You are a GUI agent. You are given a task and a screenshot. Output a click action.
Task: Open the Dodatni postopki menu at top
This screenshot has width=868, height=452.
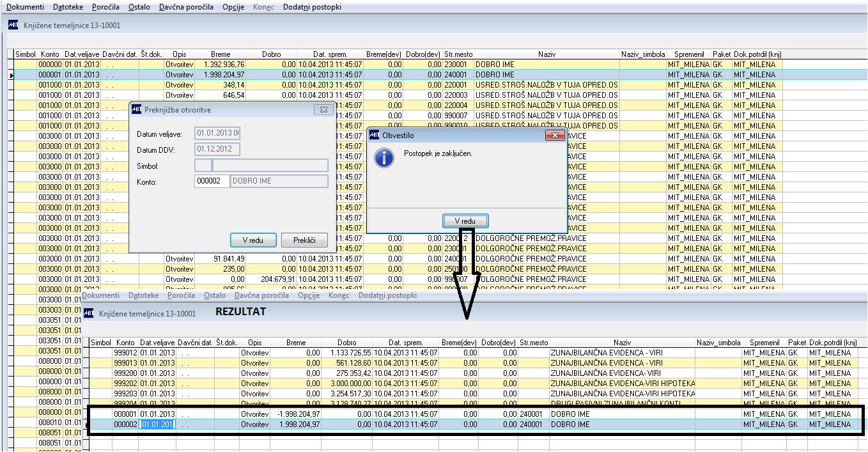(x=312, y=7)
